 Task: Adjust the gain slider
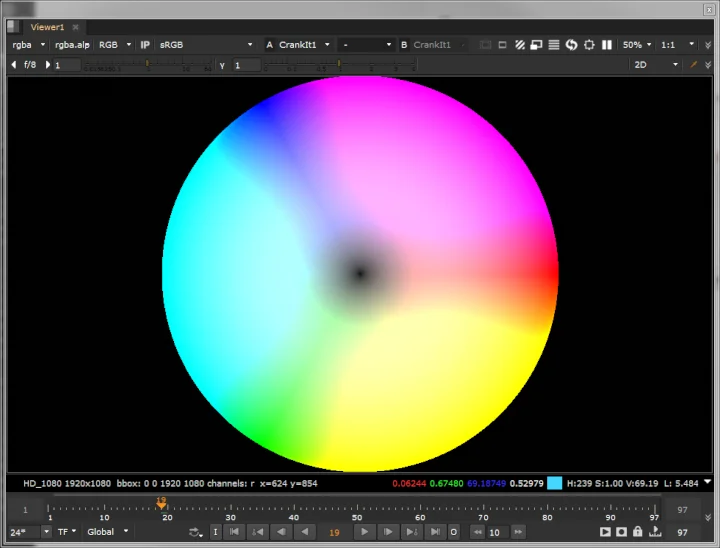pos(148,64)
